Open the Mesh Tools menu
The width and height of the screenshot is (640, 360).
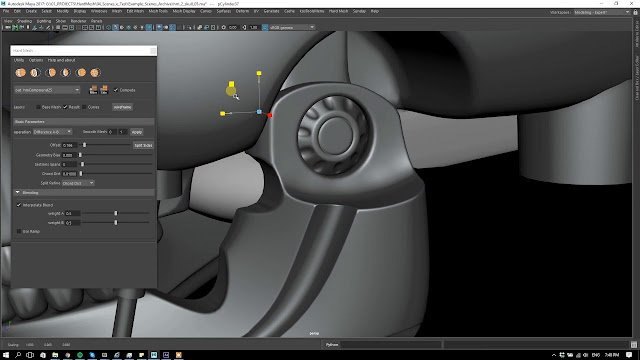158,11
